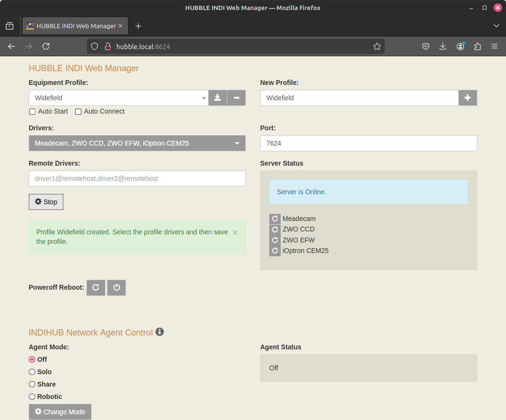Delete the selected profile with minus button

coord(236,98)
